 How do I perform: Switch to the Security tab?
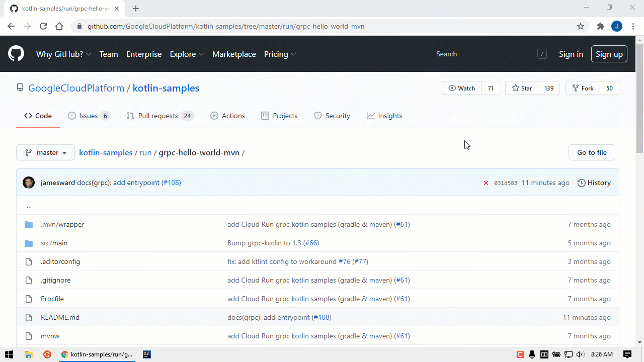pos(332,116)
